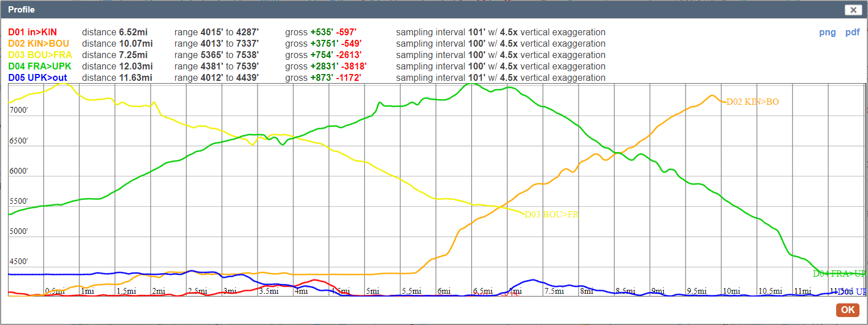Click range 5365' to 7538' text

(x=217, y=55)
